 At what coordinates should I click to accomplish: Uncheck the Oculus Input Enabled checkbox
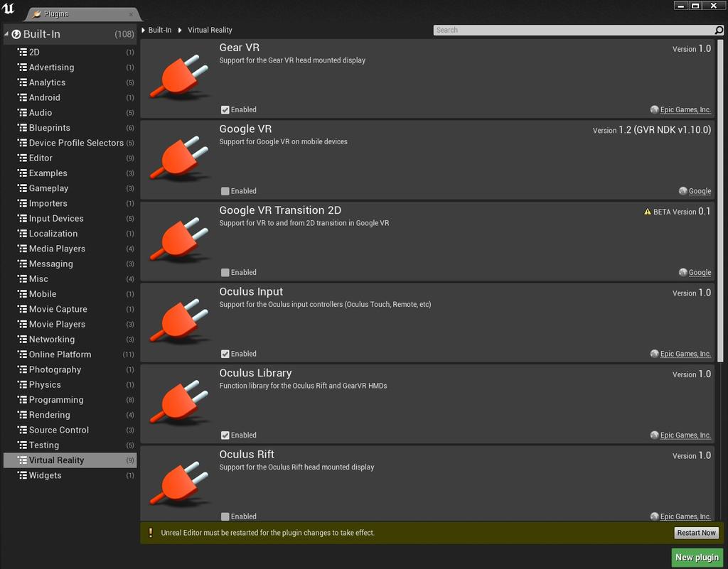coord(225,354)
